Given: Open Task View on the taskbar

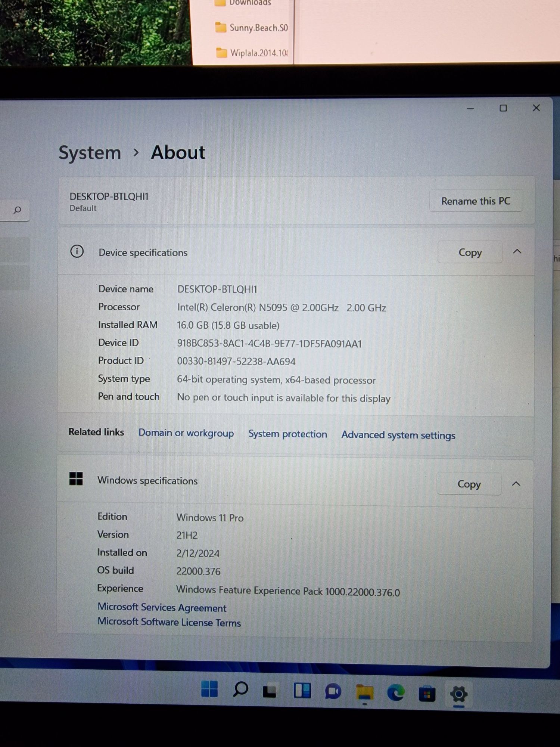Looking at the screenshot, I should coord(270,691).
